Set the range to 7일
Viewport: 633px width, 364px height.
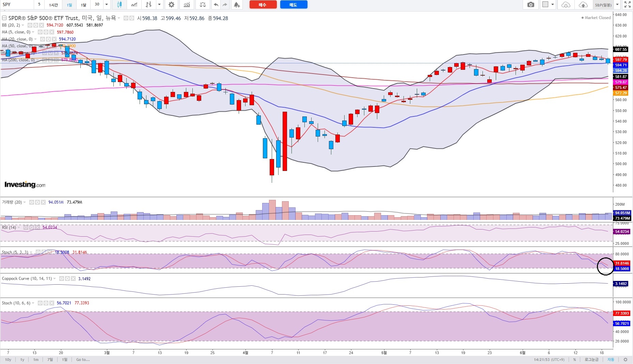[x=50, y=360]
